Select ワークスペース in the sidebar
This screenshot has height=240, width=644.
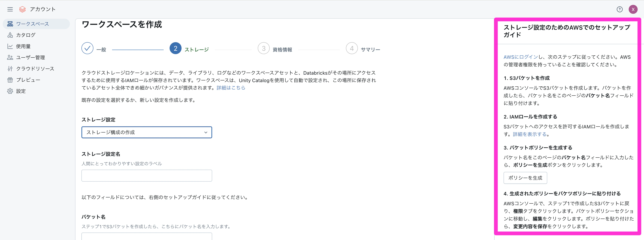click(36, 24)
